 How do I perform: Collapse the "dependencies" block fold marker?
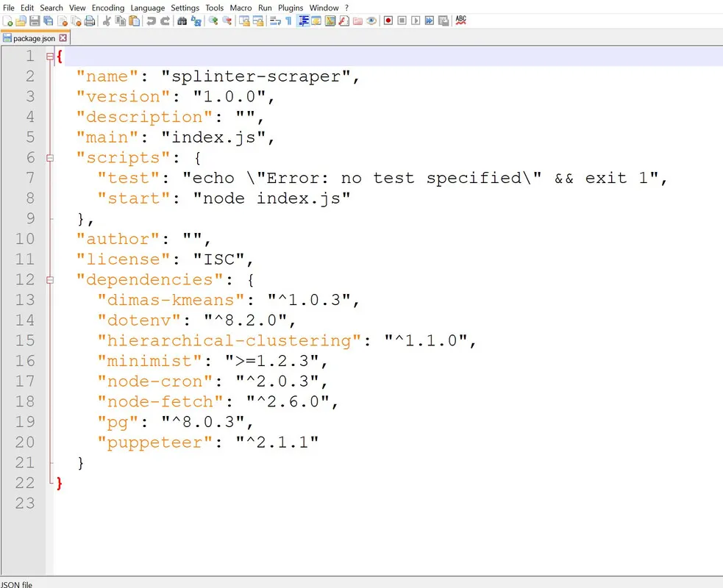point(50,280)
